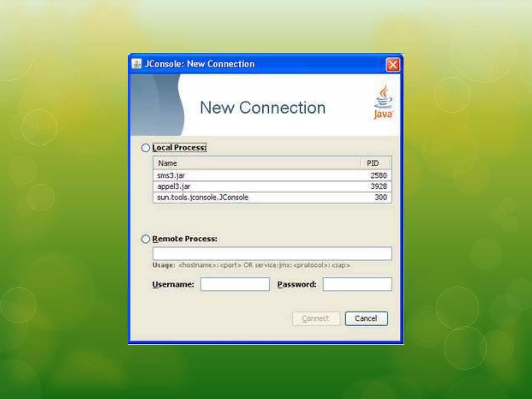The height and width of the screenshot is (399, 532).
Task: Click PID 2580 cell
Action: 378,176
